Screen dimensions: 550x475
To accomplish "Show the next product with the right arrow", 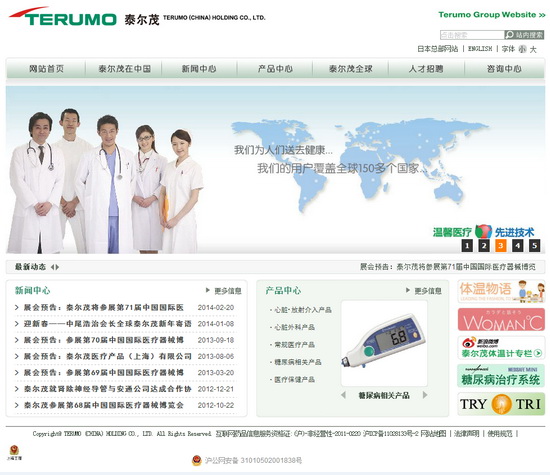I will click(425, 395).
